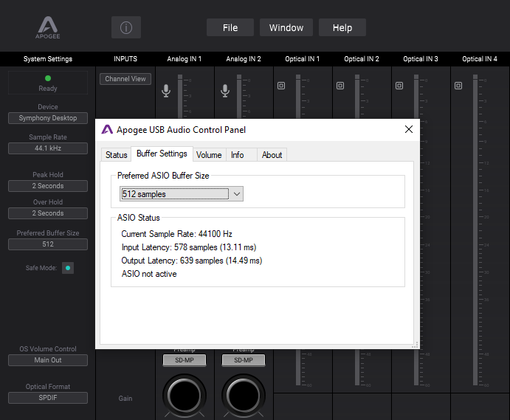Click the System Settings header
Screen dimensions: 510x420
pos(48,59)
